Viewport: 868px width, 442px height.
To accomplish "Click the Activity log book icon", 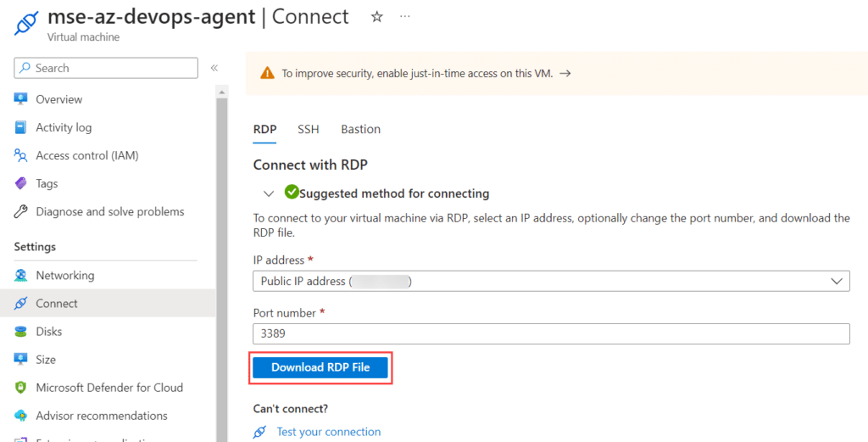I will pos(20,127).
